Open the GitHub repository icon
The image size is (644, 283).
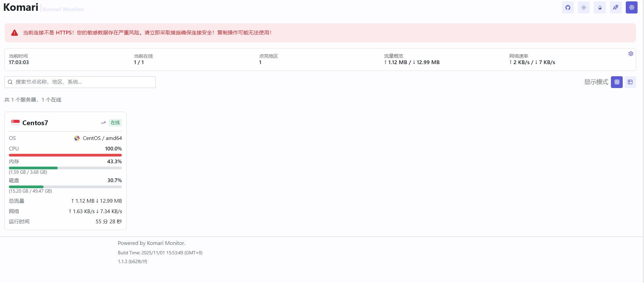(568, 7)
